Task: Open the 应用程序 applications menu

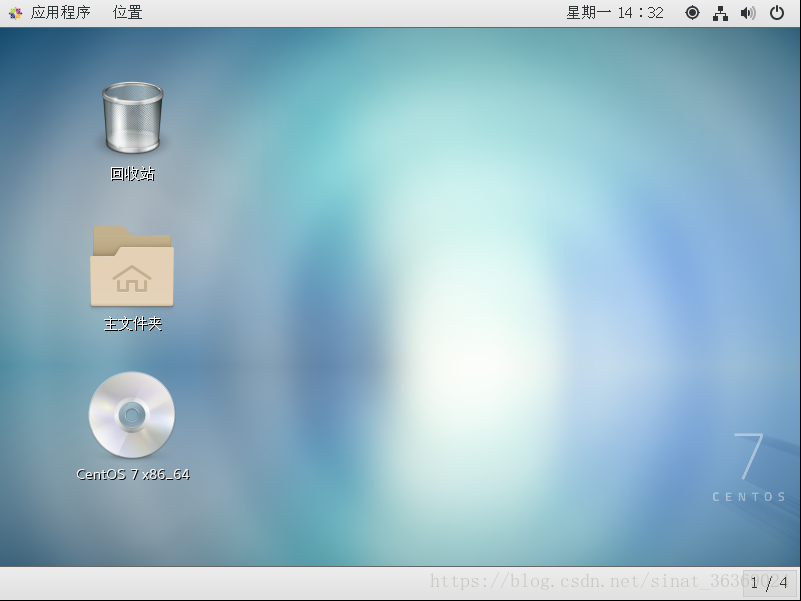Action: click(x=60, y=12)
